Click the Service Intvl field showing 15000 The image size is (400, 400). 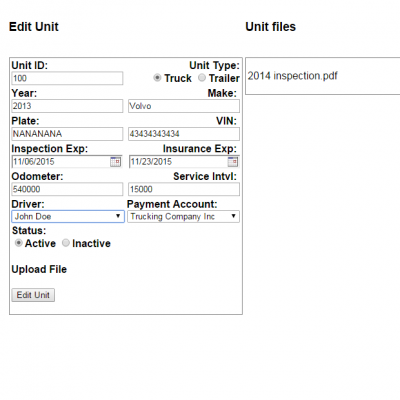pyautogui.click(x=184, y=189)
